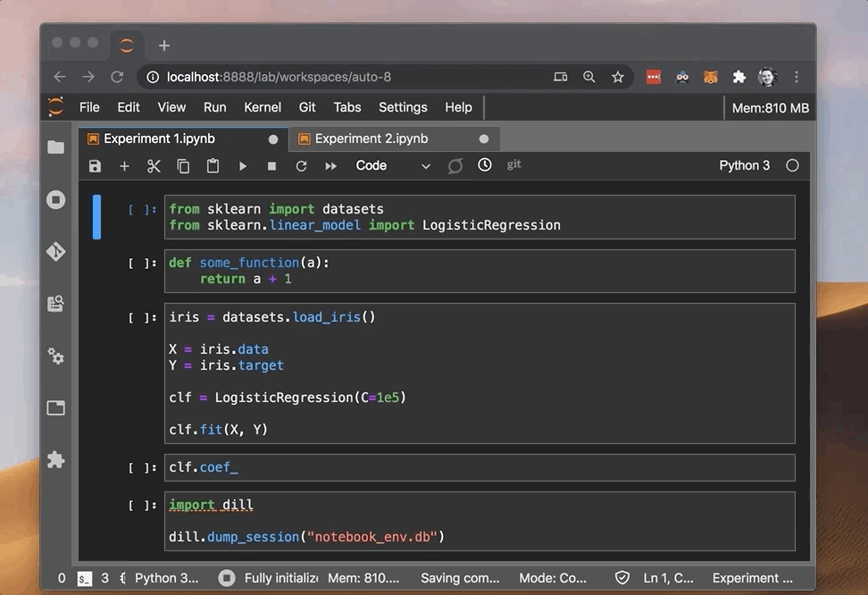Restart the kernel with the circular arrow icon
The height and width of the screenshot is (595, 868).
coord(301,166)
